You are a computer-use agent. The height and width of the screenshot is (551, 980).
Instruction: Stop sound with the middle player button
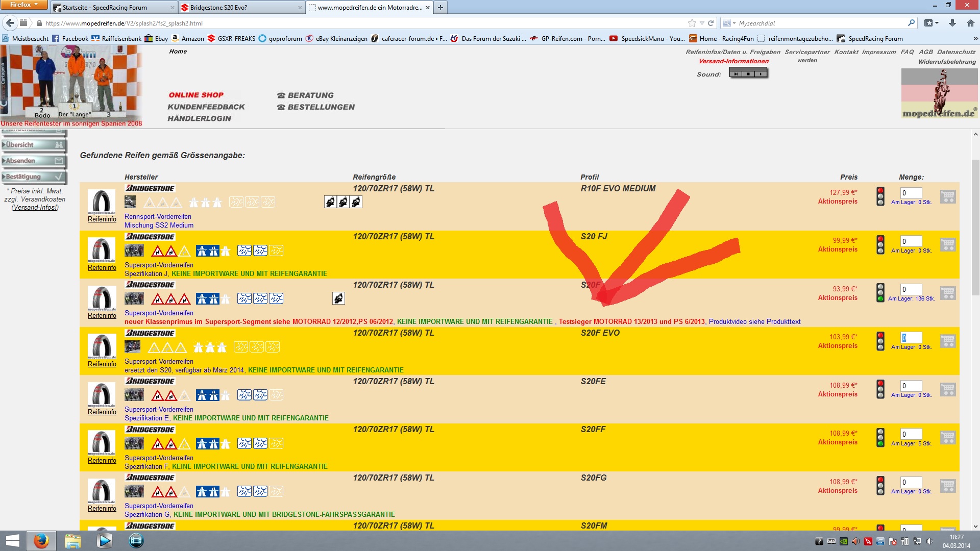click(748, 74)
